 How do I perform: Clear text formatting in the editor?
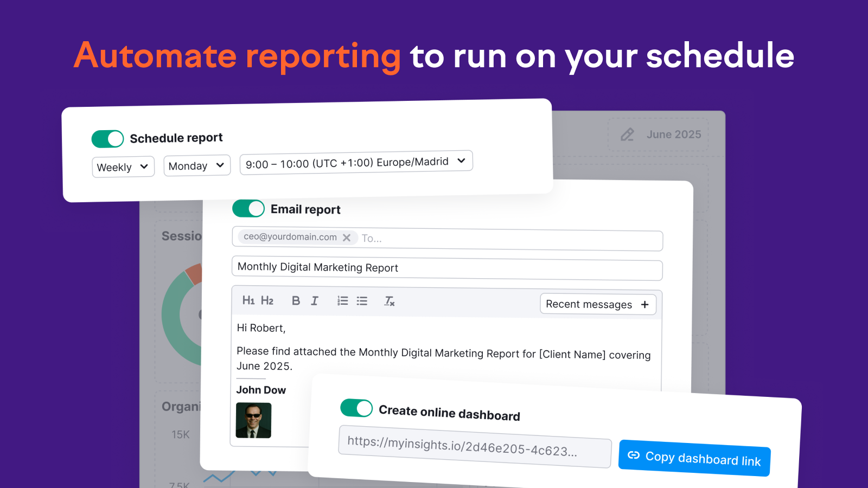click(389, 300)
